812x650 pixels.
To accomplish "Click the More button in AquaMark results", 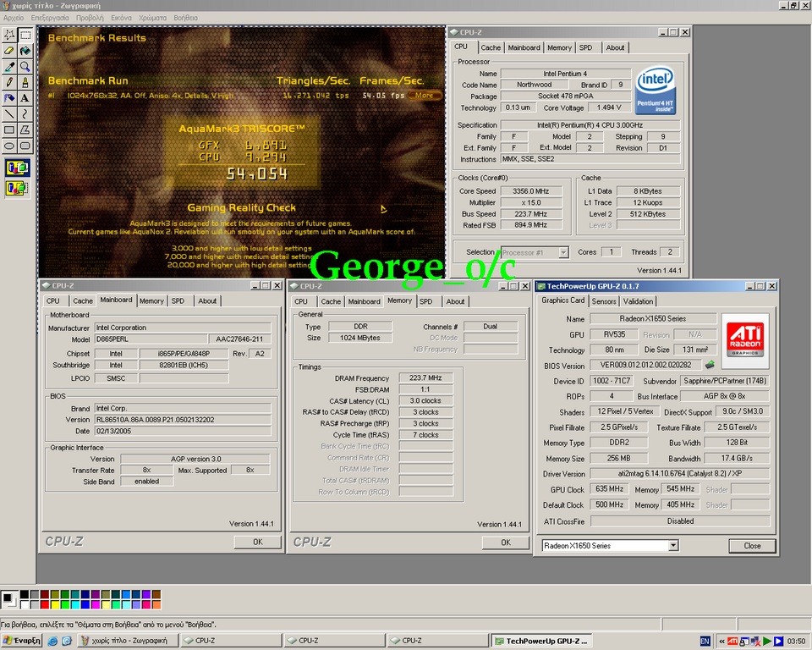I will tap(424, 96).
